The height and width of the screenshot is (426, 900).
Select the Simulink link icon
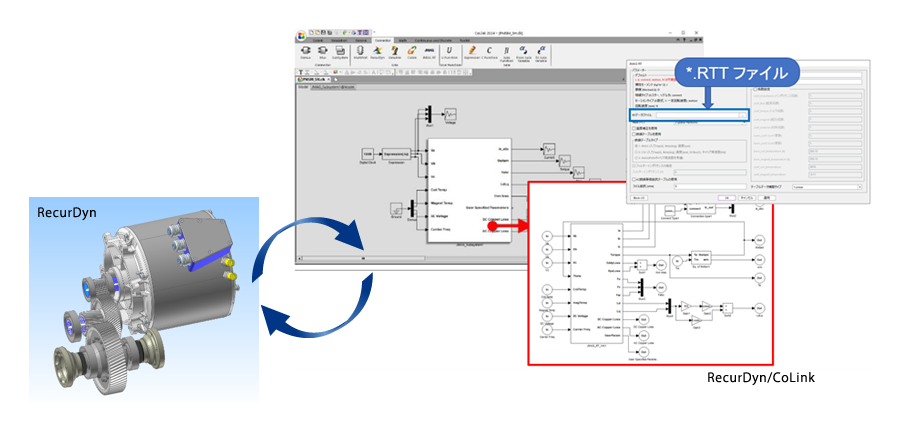point(394,52)
